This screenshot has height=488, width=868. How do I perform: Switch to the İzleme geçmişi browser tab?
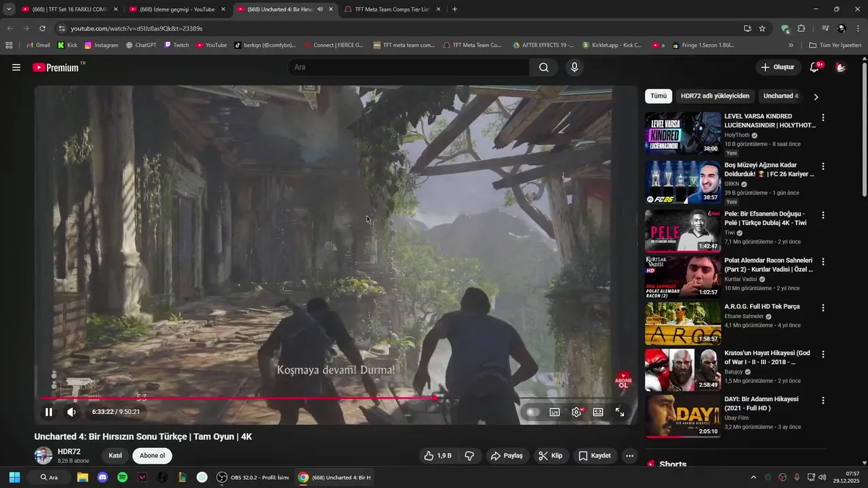177,9
